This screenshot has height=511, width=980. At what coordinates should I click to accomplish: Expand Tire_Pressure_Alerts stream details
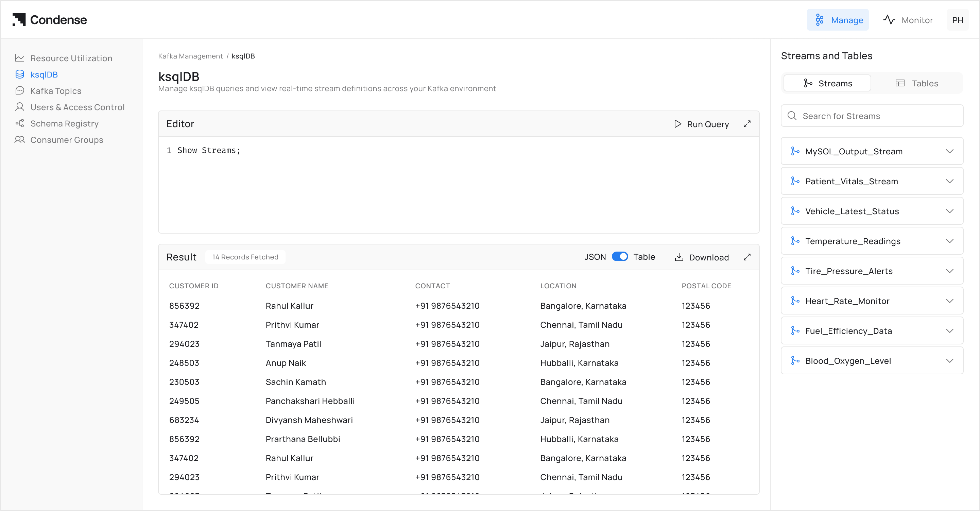(x=949, y=271)
